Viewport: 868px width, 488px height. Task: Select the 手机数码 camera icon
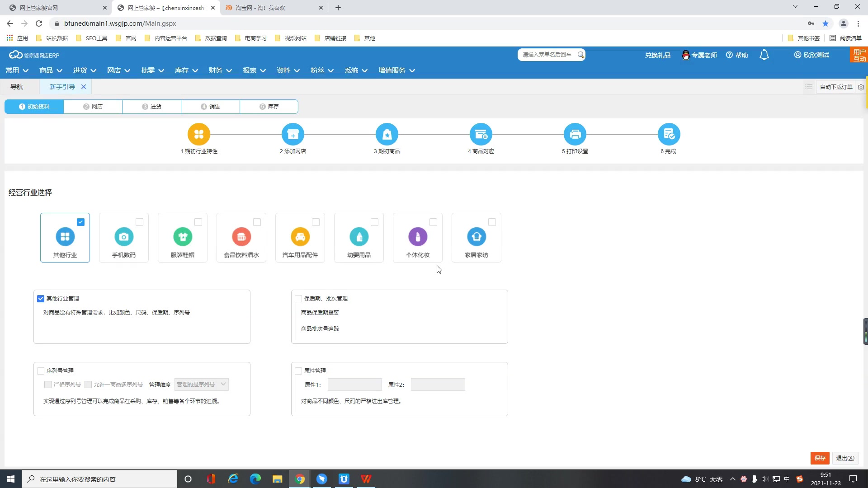click(x=124, y=237)
